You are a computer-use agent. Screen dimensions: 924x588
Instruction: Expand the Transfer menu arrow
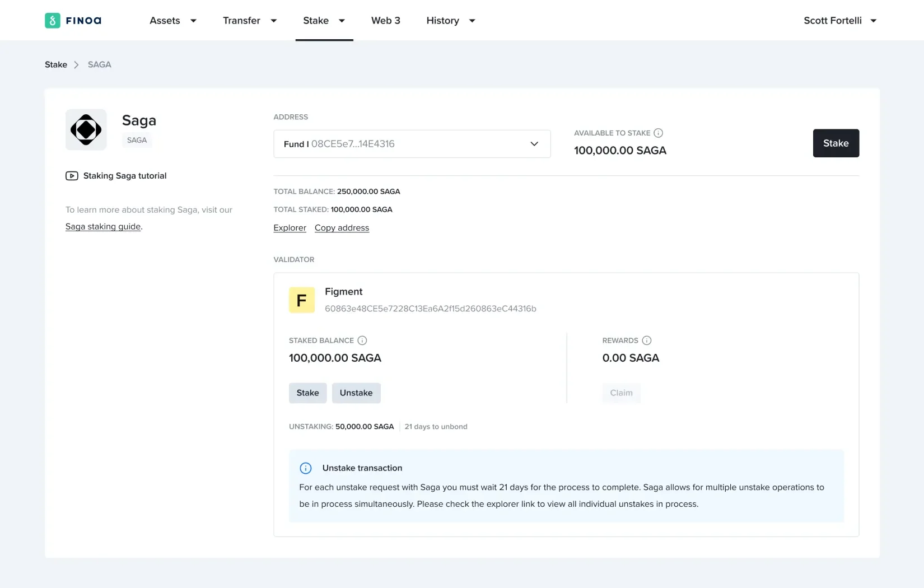274,21
